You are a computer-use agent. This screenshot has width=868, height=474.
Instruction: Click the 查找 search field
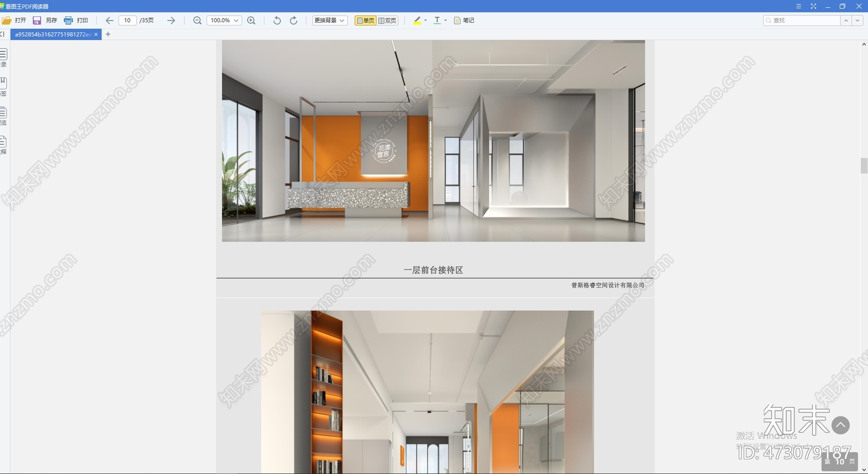pos(802,20)
